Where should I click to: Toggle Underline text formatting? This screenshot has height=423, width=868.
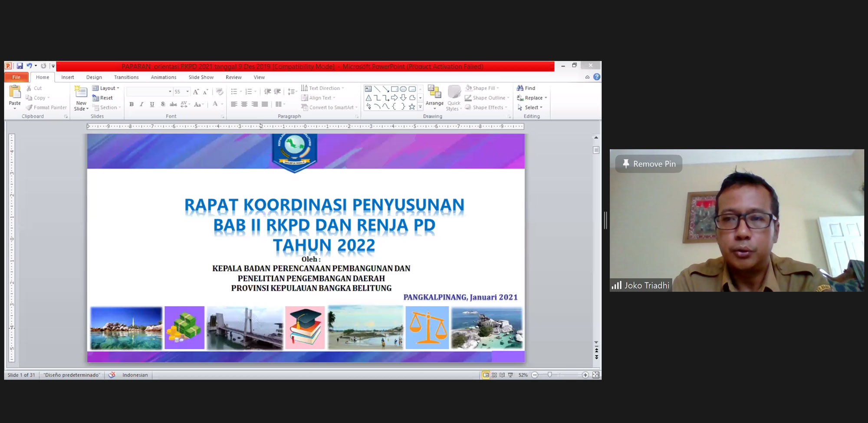point(152,104)
